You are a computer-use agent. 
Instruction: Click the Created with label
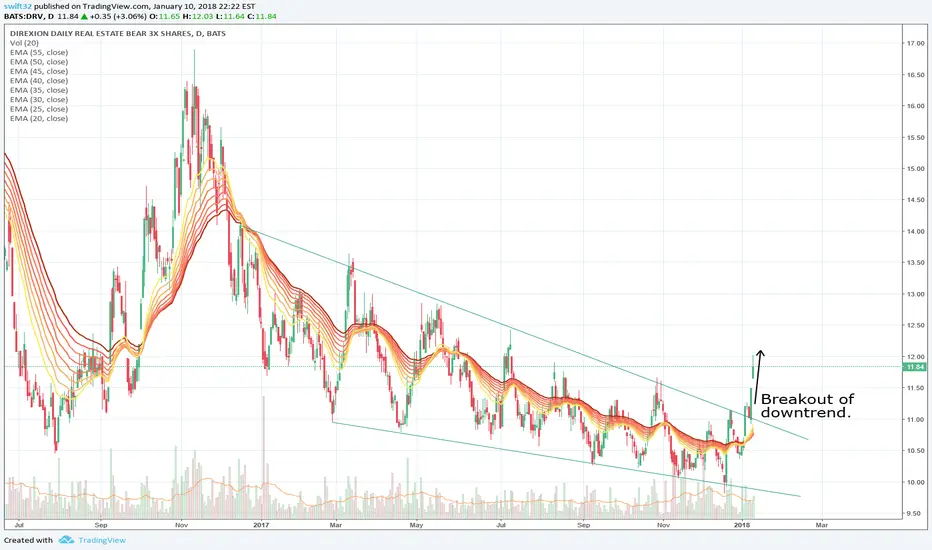click(x=29, y=540)
